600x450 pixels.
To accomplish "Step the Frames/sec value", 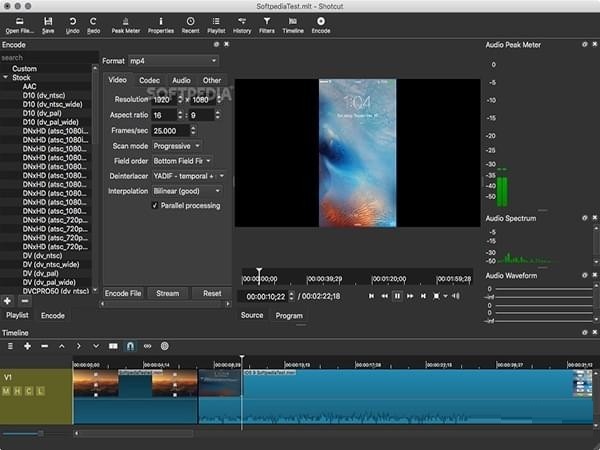I will pyautogui.click(x=193, y=130).
